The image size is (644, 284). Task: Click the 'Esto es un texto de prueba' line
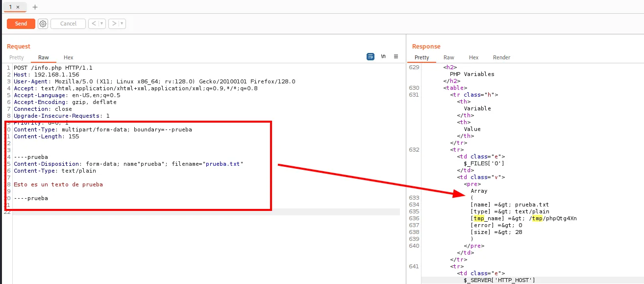[58, 184]
